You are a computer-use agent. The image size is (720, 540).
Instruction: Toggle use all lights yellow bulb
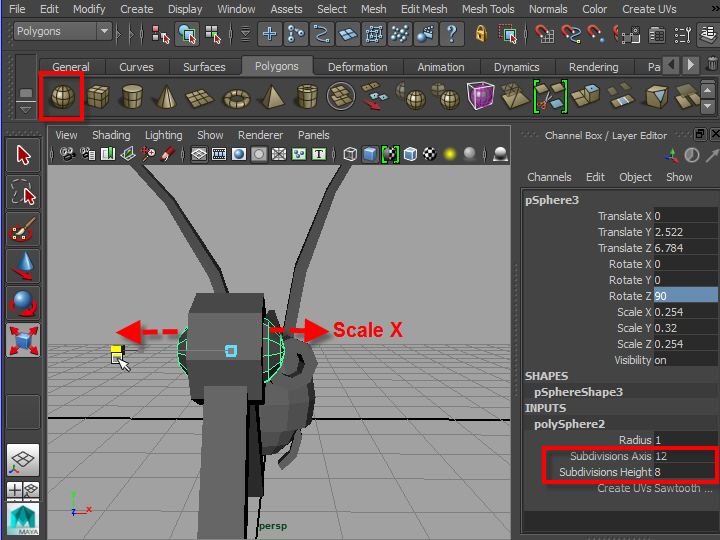coord(450,154)
